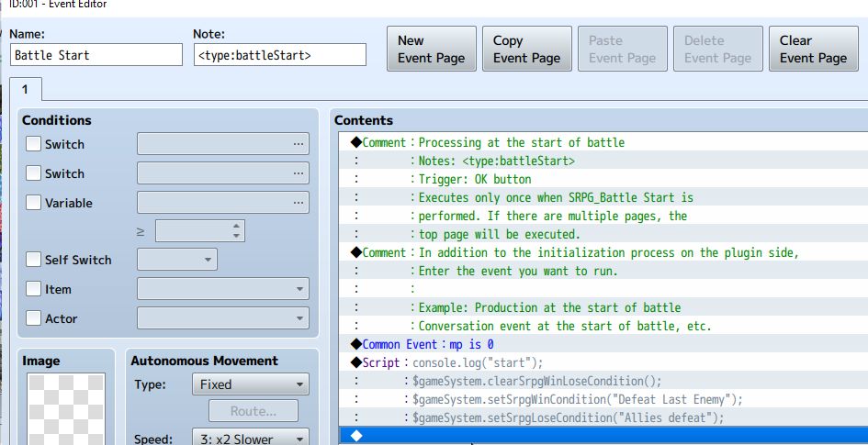Viewport: 868px width, 445px height.
Task: Open first Switch selector ellipsis button
Action: (x=299, y=144)
